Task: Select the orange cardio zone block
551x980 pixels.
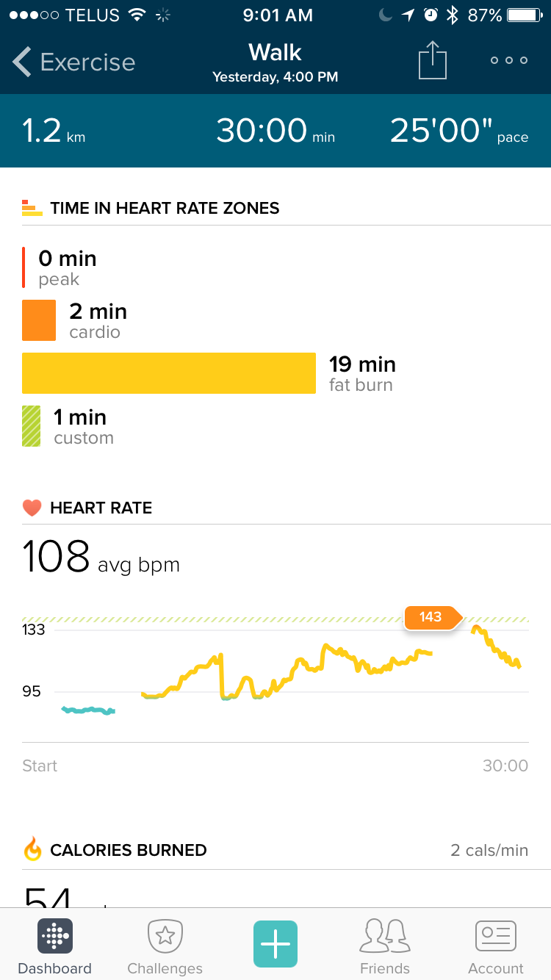Action: [39, 320]
